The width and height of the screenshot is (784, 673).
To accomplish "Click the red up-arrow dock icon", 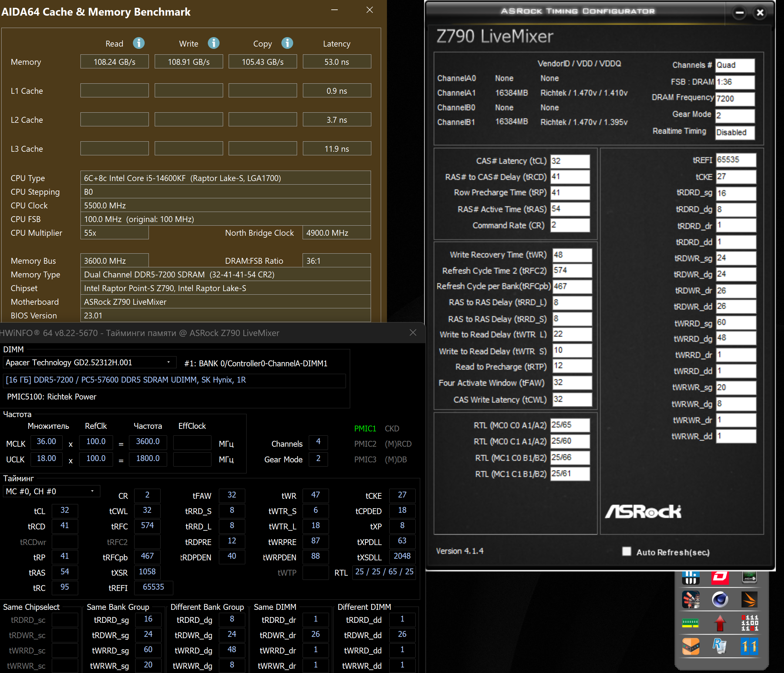I will [x=720, y=623].
